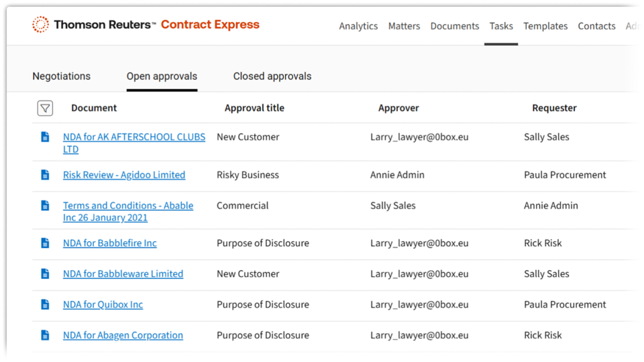The width and height of the screenshot is (644, 362).
Task: Click document icon next to Risk Review - Agidoo
Action: coord(45,175)
